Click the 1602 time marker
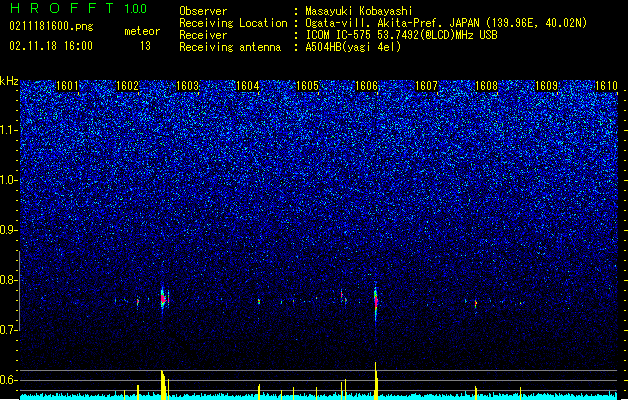Viewport: 629px width, 400px height. (x=127, y=86)
